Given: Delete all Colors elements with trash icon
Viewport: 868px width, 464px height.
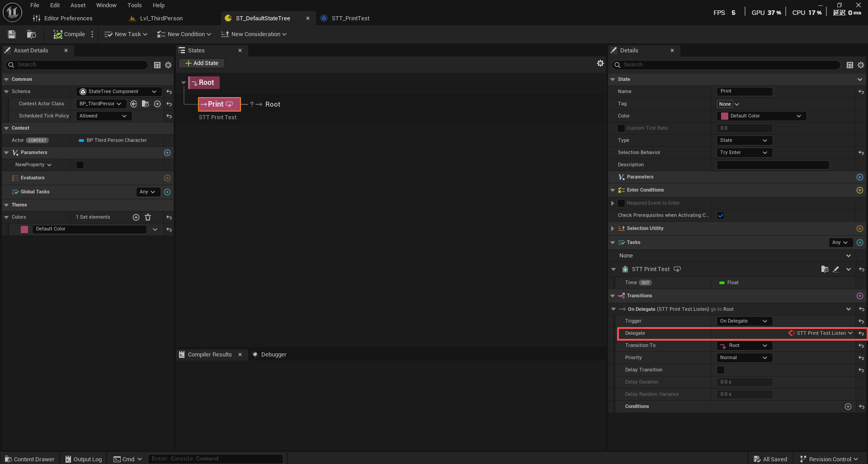Looking at the screenshot, I should pyautogui.click(x=148, y=217).
